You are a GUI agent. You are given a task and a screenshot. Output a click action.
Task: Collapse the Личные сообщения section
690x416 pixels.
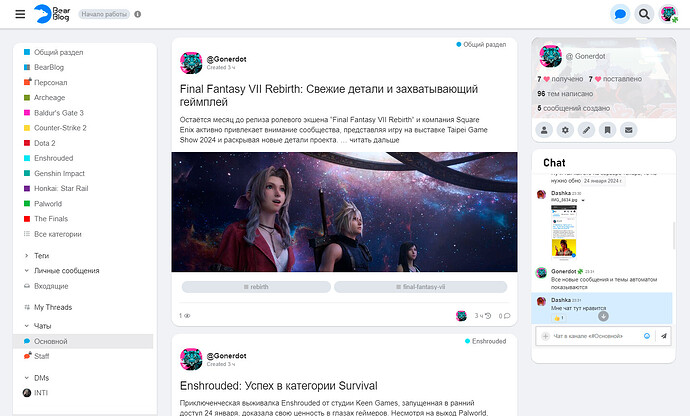pos(27,271)
